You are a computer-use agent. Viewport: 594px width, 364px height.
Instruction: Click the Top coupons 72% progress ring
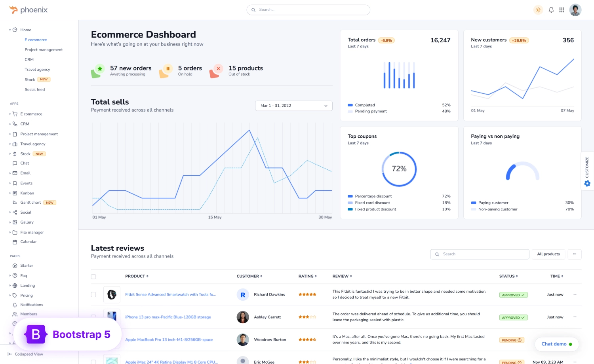pos(399,169)
